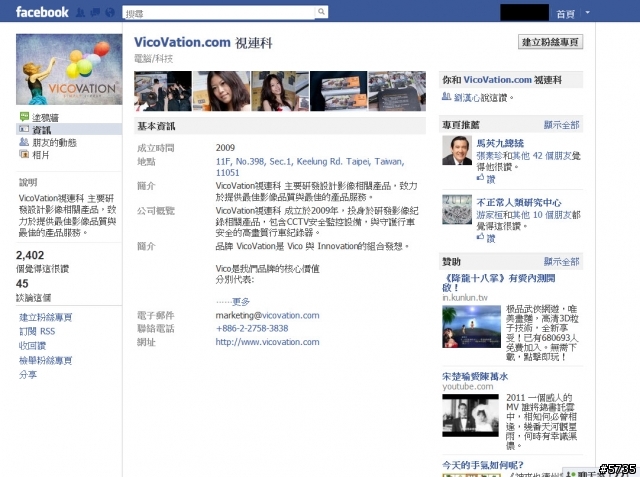Click 游家桓 friend name link
Image resolution: width=640 pixels, height=477 pixels.
point(489,215)
